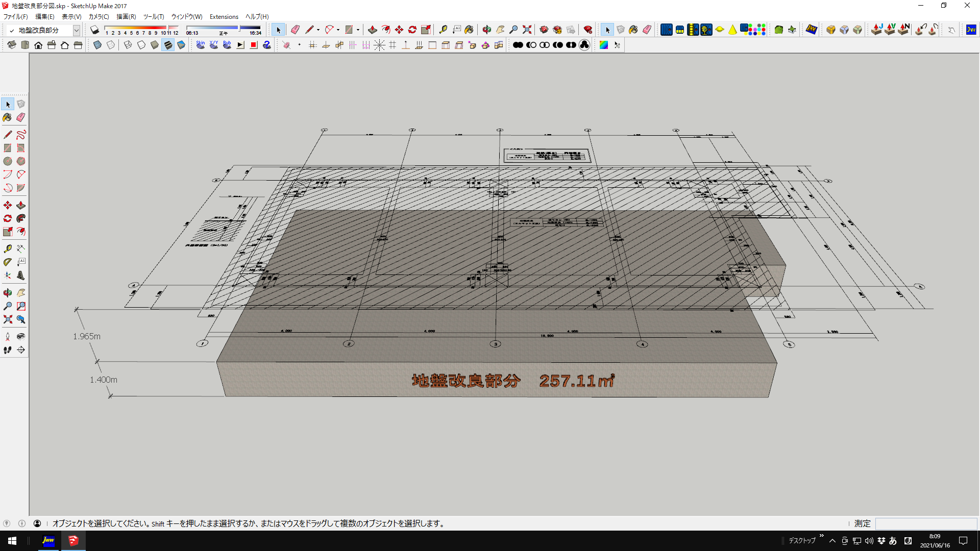Select the Push/Pull tool in top toolbar

coord(373,30)
